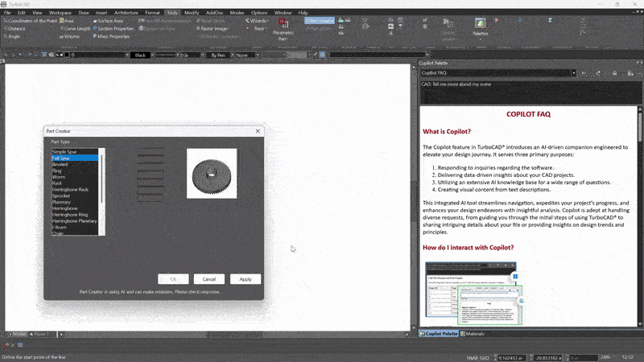Click the Apply button in Part Creator
Image resolution: width=644 pixels, height=362 pixels.
tap(246, 279)
